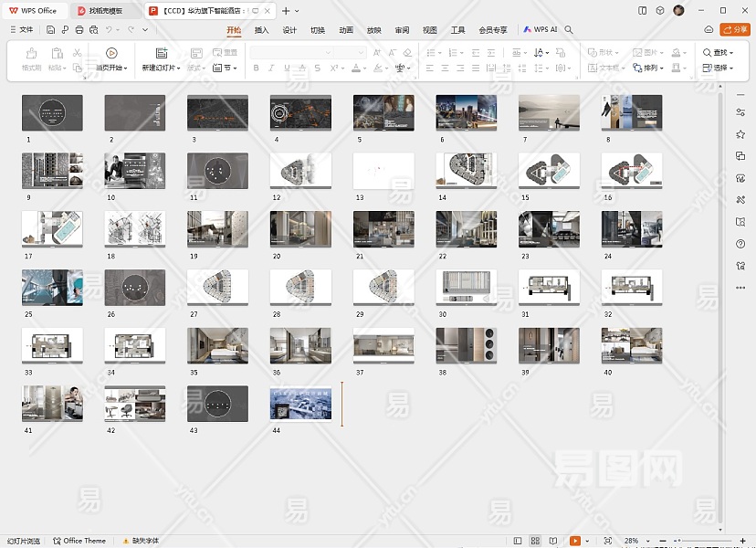Click the 新建幻灯片 new slide icon
Viewport: 756px width, 548px height.
point(162,54)
